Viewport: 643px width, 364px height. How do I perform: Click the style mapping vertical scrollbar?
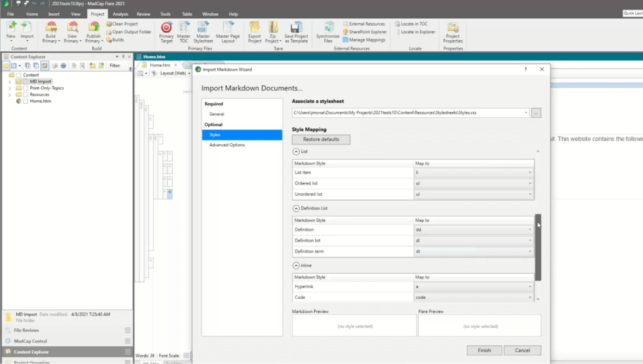pos(538,247)
